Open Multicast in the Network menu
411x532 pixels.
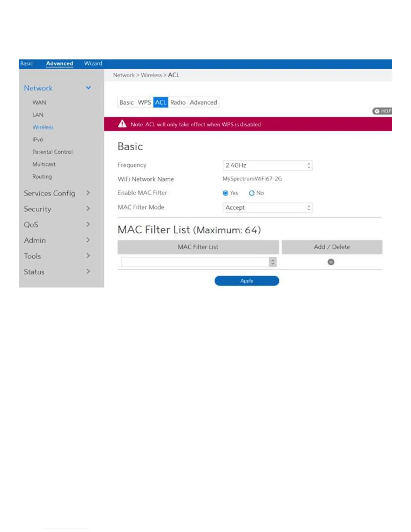44,164
